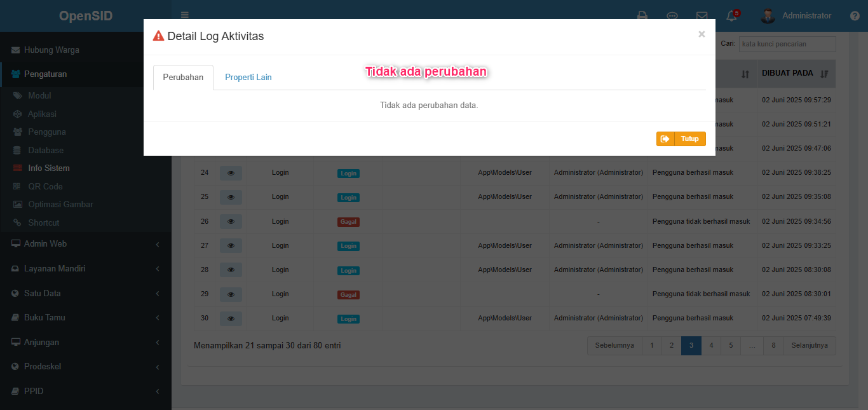Expand the Anjungan menu

click(86, 342)
